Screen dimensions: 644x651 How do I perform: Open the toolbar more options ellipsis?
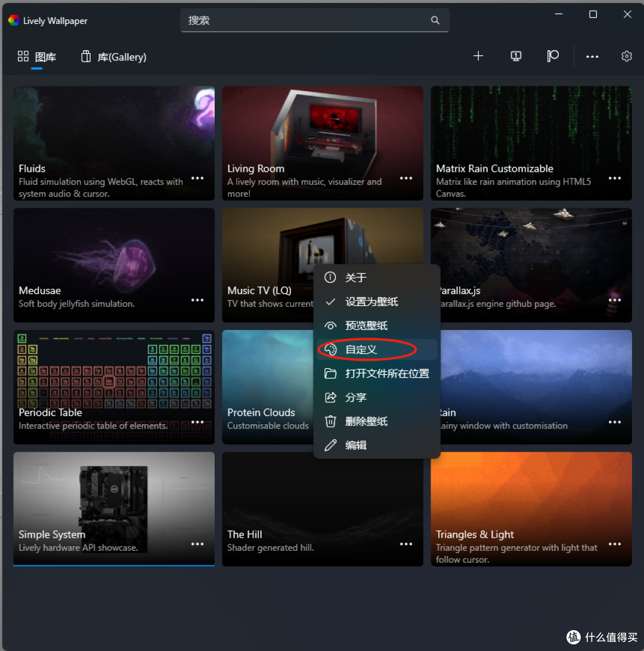click(592, 57)
